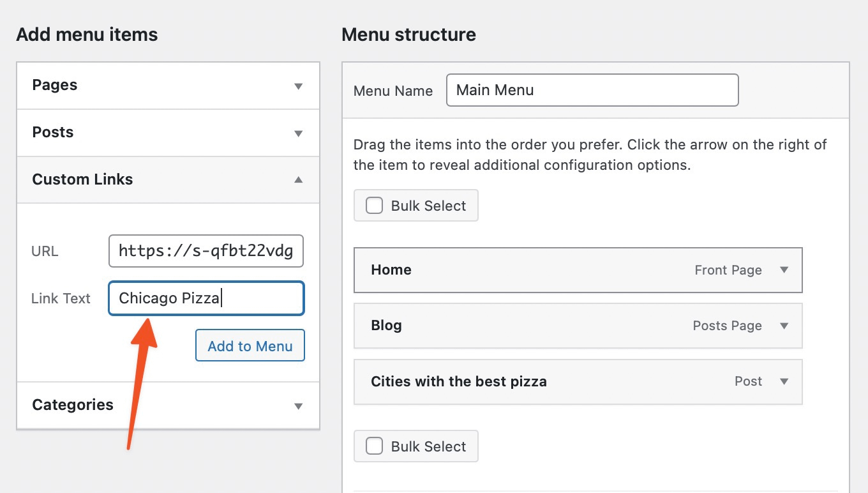
Task: Click the Posts panel chevron arrow
Action: click(x=297, y=132)
